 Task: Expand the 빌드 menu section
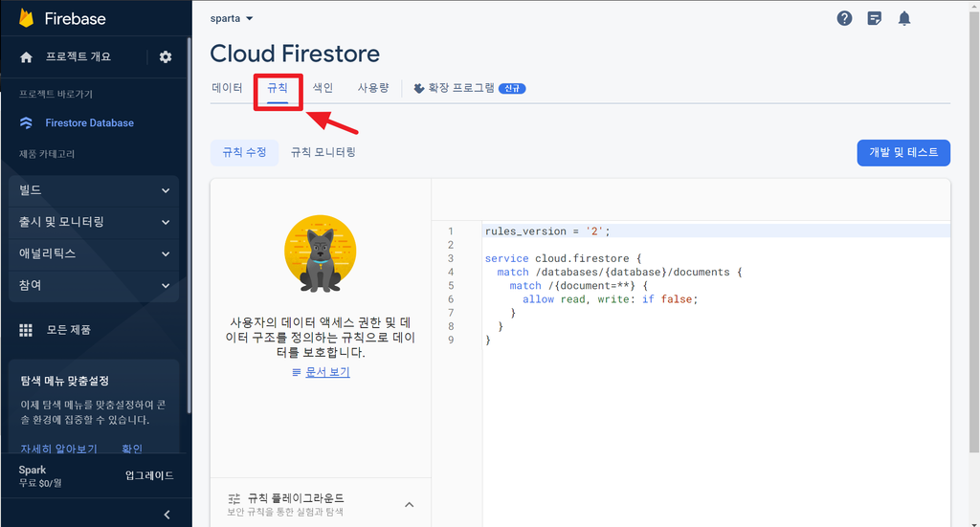[94, 190]
